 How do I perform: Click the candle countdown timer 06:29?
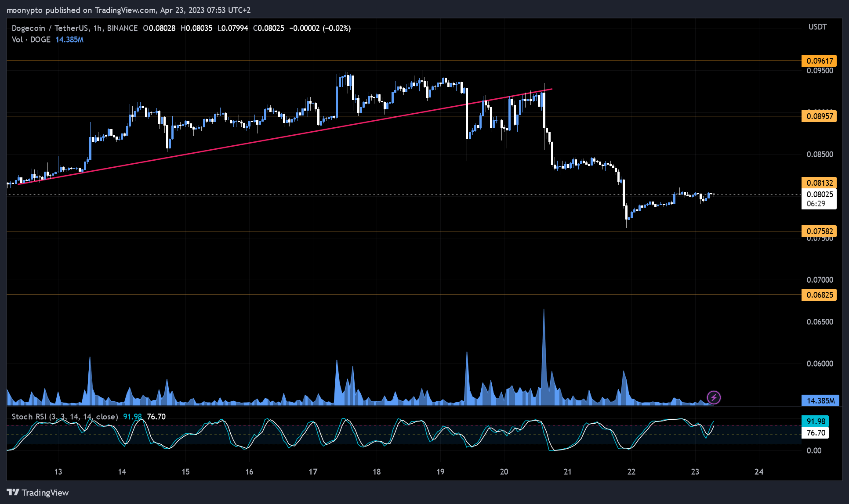coord(816,204)
